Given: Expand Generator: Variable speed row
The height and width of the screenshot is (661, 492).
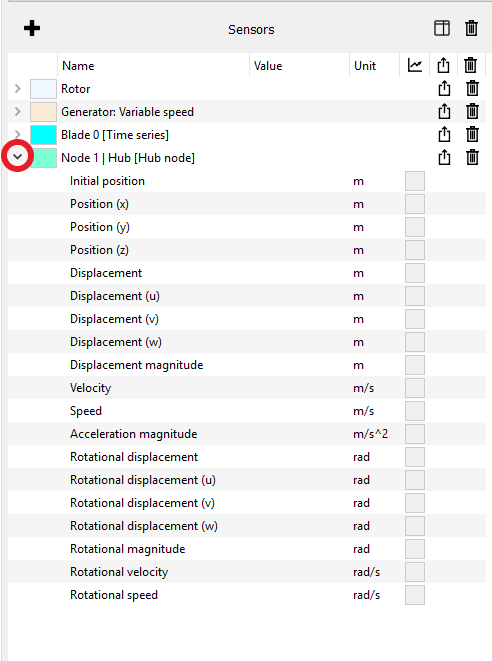Looking at the screenshot, I should pyautogui.click(x=18, y=111).
